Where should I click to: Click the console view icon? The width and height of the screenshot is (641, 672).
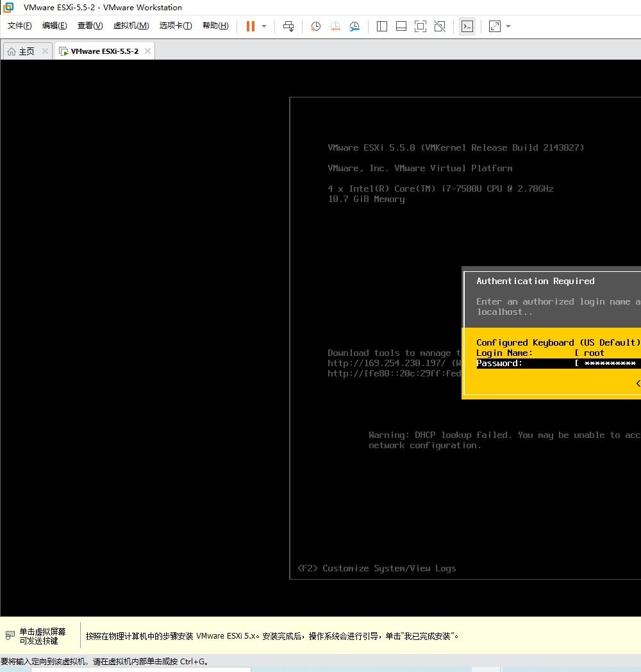coord(467,26)
